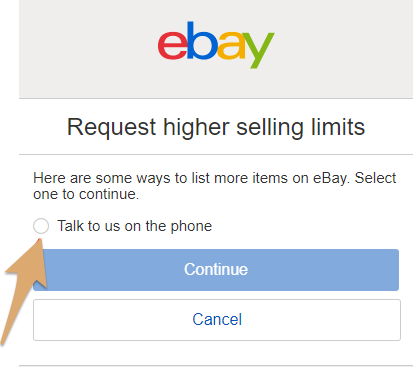Click the green 'y' in the eBay logo
The height and width of the screenshot is (367, 413).
coord(259,49)
